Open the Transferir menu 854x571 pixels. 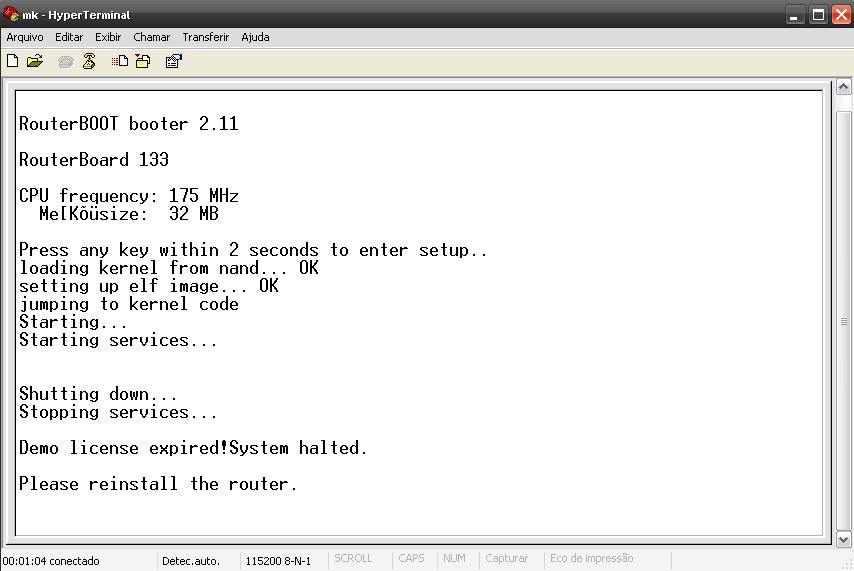pyautogui.click(x=205, y=37)
